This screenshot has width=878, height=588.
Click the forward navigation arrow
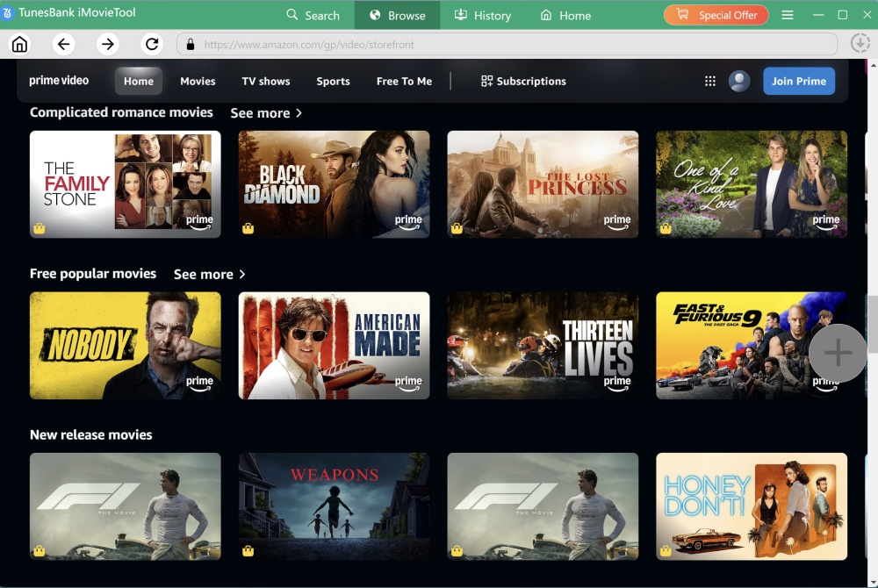tap(105, 43)
